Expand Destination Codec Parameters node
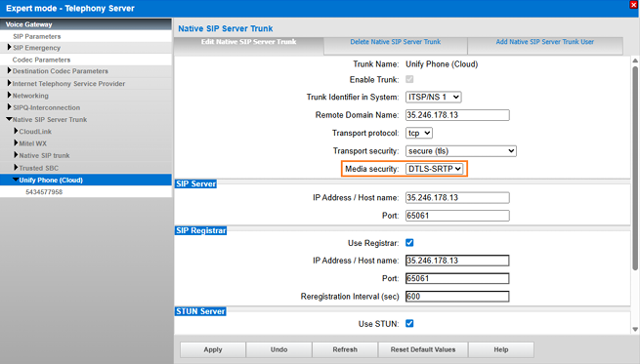The image size is (640, 364). click(x=9, y=70)
